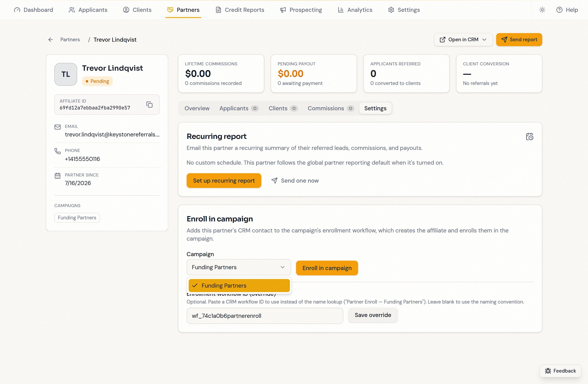Copy the affiliate ID with copy icon

point(149,105)
